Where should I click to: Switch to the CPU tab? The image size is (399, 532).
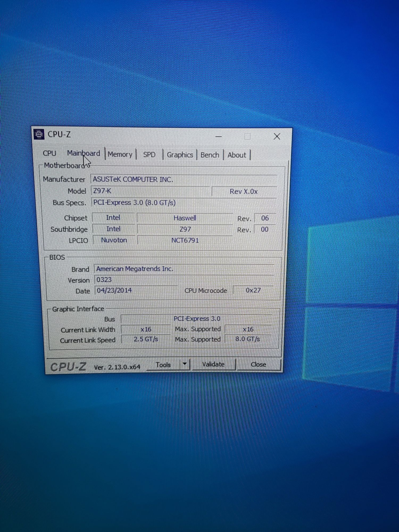[49, 153]
